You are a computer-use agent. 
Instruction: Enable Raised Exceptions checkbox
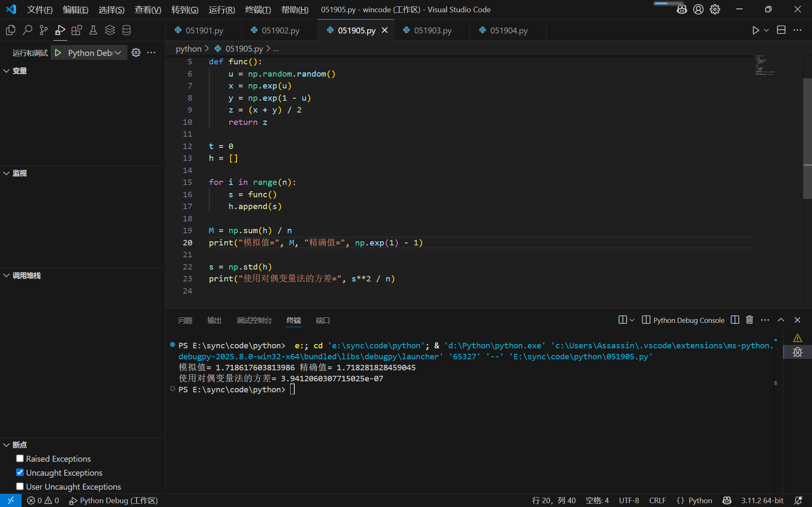tap(20, 459)
